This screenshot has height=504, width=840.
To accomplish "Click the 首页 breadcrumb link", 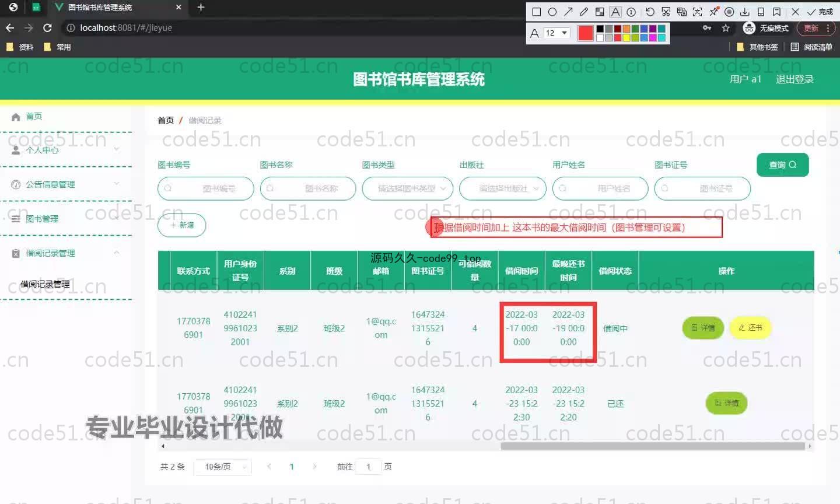I will click(x=166, y=120).
